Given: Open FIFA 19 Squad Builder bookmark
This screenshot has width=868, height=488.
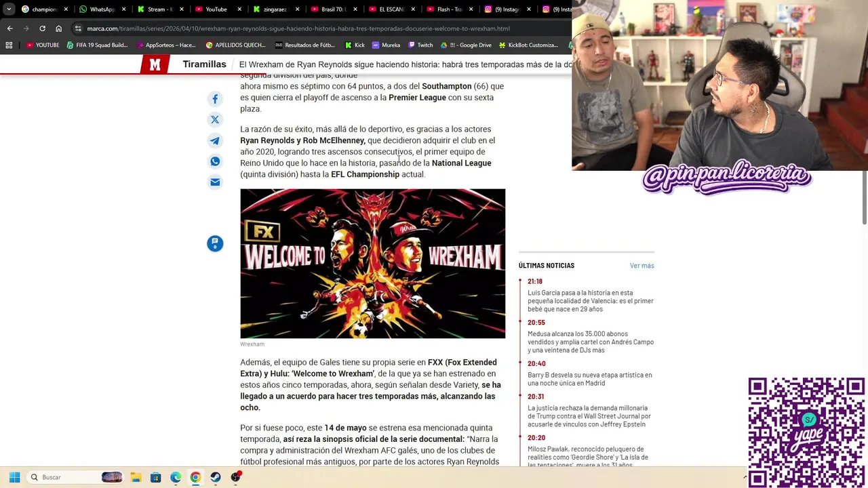Looking at the screenshot, I should [x=97, y=45].
